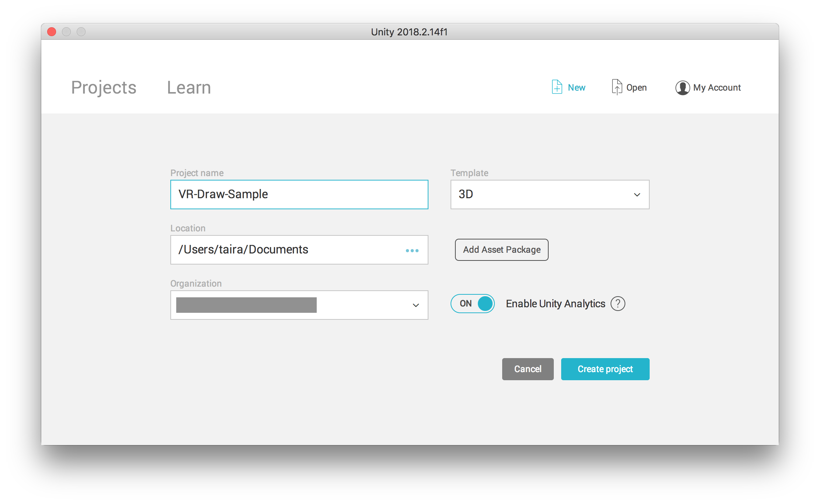This screenshot has width=820, height=504.
Task: Click the Open project file icon
Action: 617,87
